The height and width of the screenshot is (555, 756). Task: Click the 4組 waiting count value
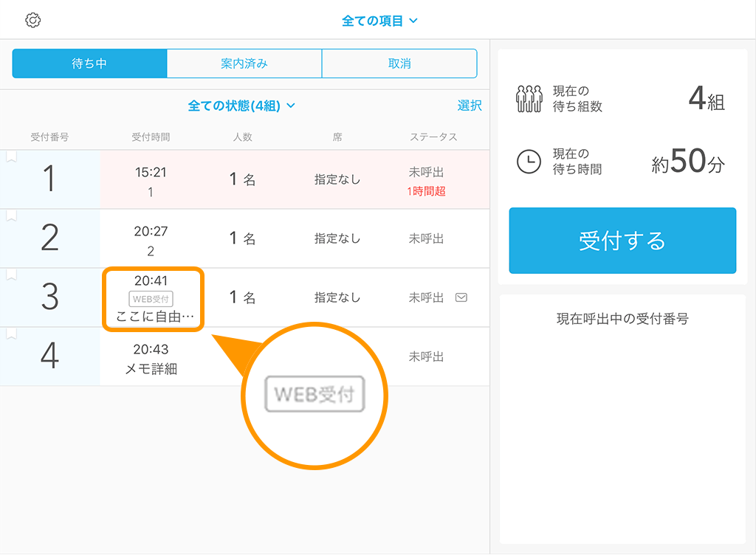coord(707,99)
